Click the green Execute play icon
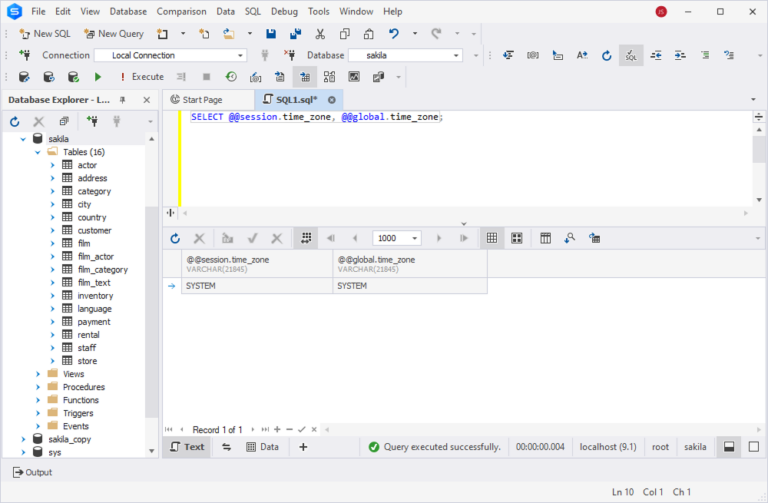 point(98,76)
